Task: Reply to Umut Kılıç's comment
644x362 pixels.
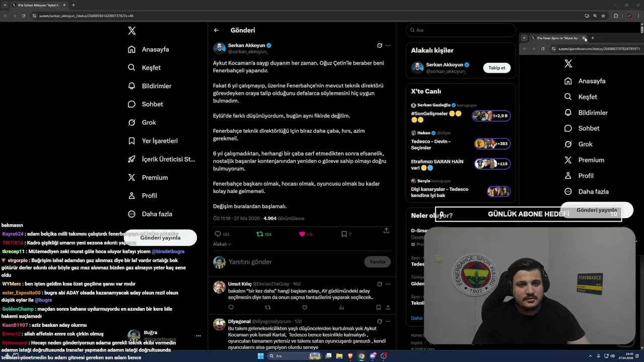Action: point(231,307)
